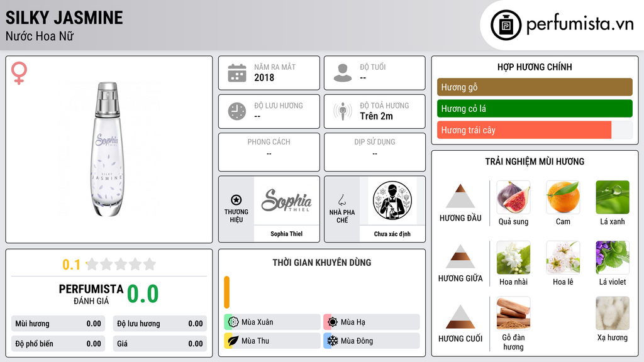The height and width of the screenshot is (362, 644).
Task: Click the calendar icon for release year
Action: point(237,73)
